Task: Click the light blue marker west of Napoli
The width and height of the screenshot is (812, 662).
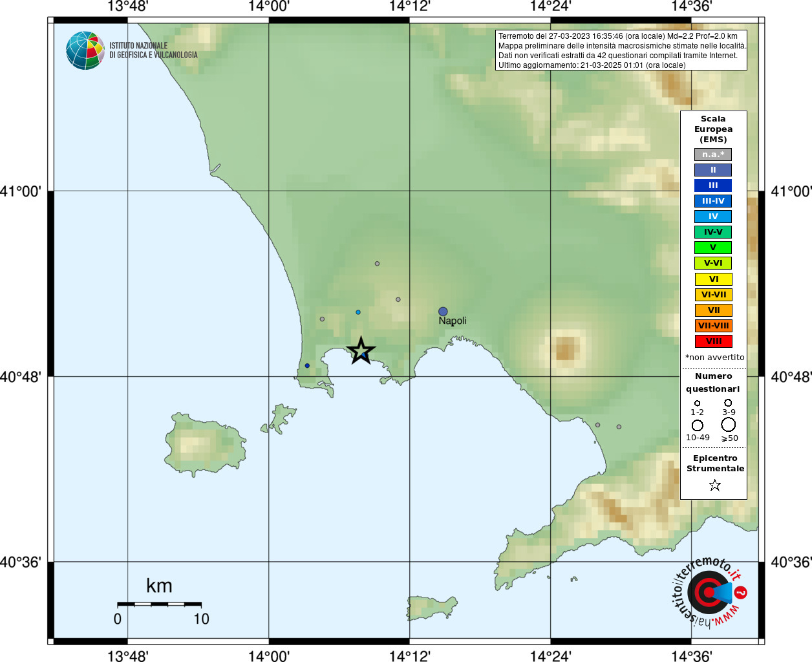Action: coord(358,312)
